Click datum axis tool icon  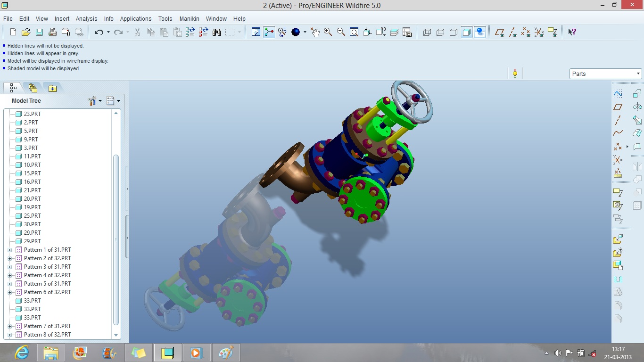tap(618, 120)
